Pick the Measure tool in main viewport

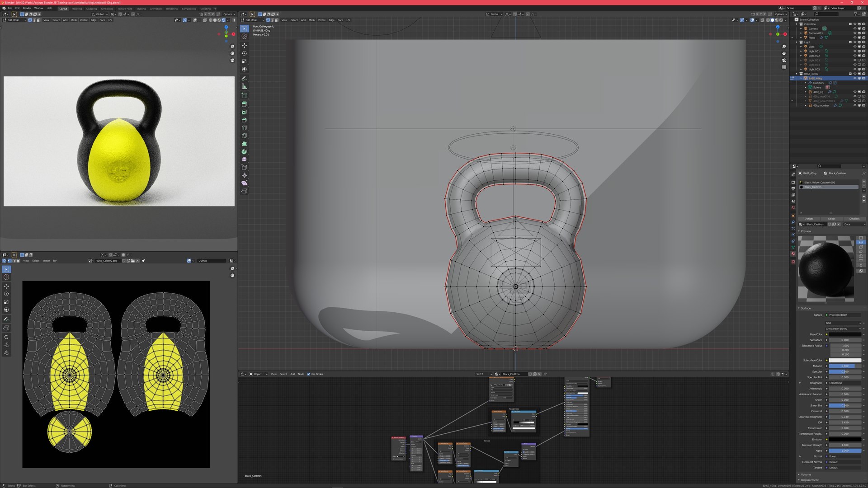tap(244, 86)
